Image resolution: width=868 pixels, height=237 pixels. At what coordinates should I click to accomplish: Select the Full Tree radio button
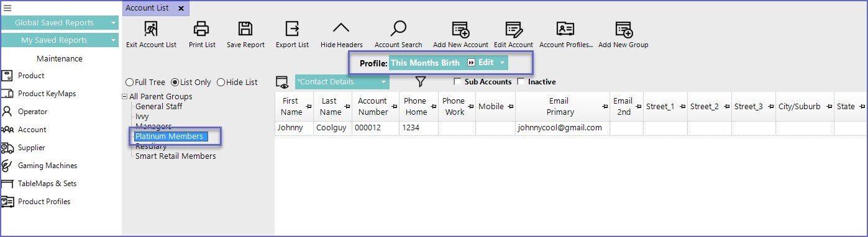click(x=129, y=82)
